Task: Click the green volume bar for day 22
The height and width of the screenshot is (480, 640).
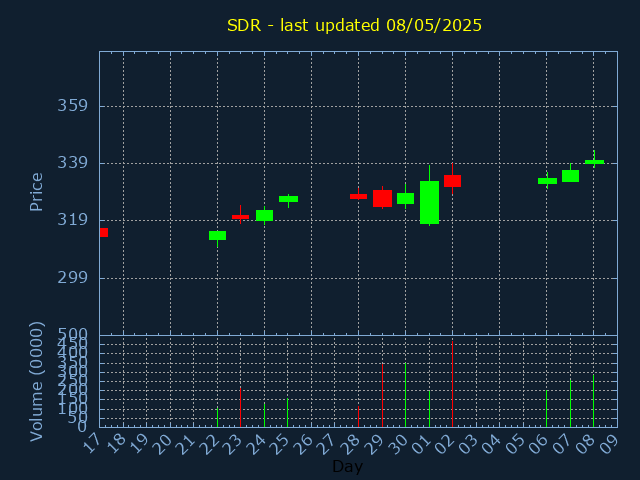Action: (x=217, y=417)
